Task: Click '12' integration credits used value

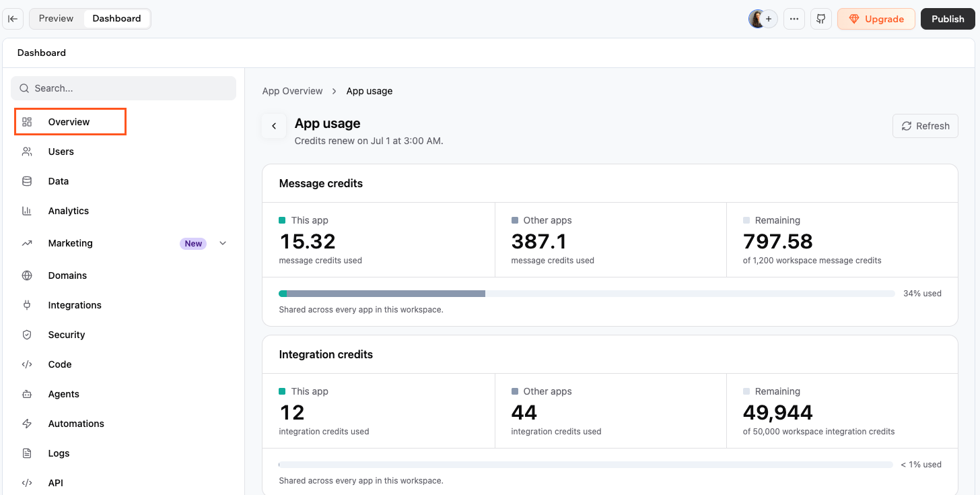Action: point(292,412)
